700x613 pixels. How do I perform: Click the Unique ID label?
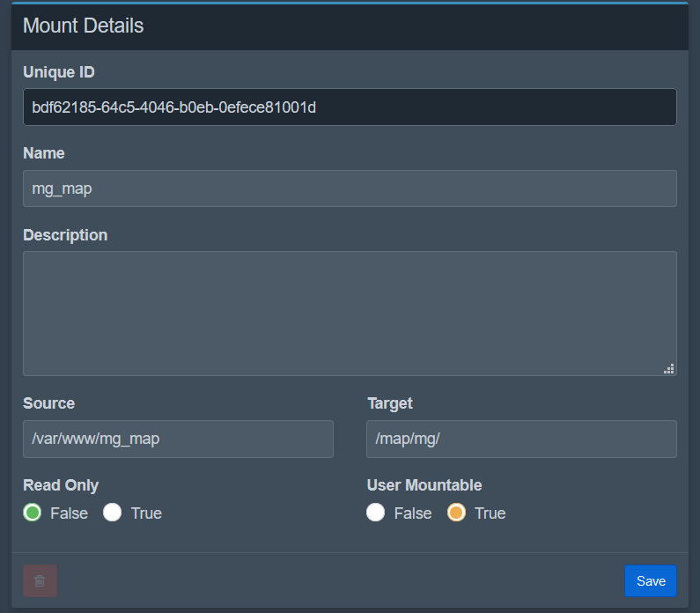[59, 72]
